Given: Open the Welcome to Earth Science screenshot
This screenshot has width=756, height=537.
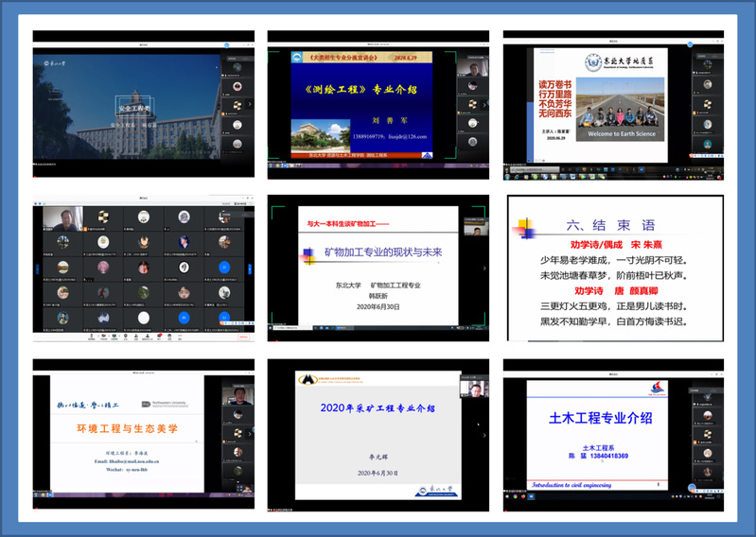Looking at the screenshot, I should pyautogui.click(x=613, y=104).
